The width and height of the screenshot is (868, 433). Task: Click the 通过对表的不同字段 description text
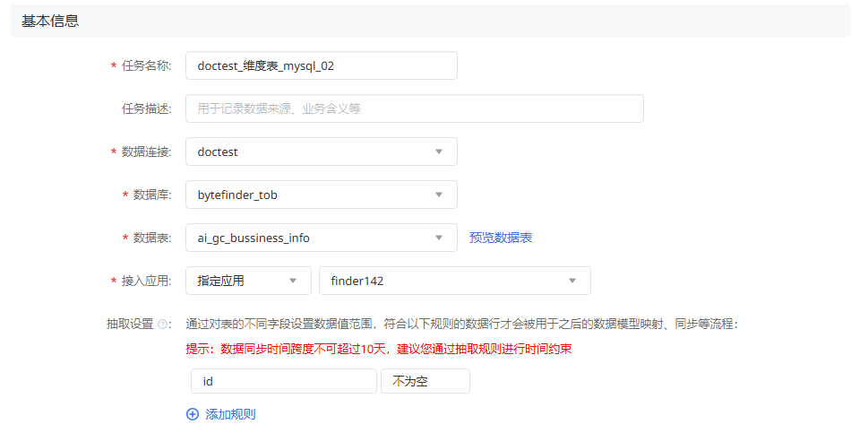pyautogui.click(x=462, y=325)
